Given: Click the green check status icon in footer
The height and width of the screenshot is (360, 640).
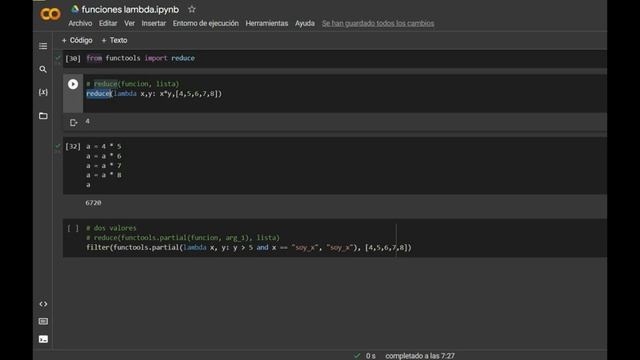Looking at the screenshot, I should pyautogui.click(x=357, y=356).
